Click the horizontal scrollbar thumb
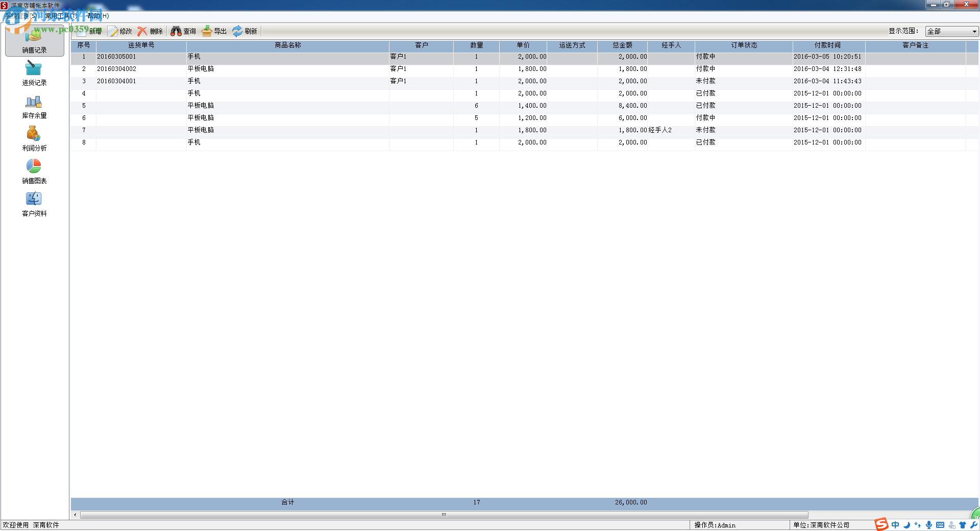 [x=444, y=515]
